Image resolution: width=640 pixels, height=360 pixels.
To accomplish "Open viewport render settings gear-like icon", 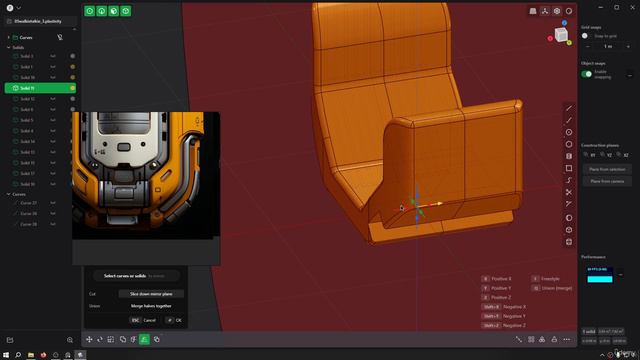I will pos(557,11).
